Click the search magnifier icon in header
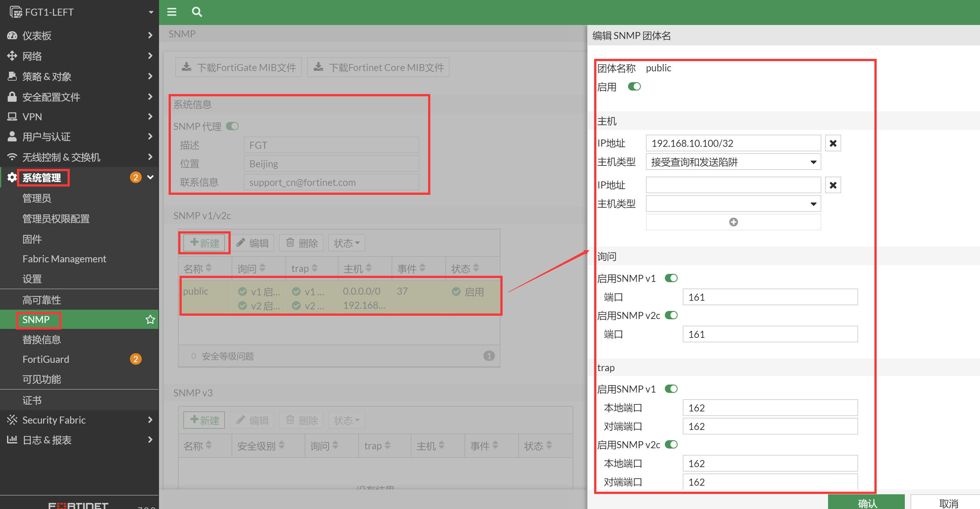Viewport: 980px width, 509px height. coord(197,12)
